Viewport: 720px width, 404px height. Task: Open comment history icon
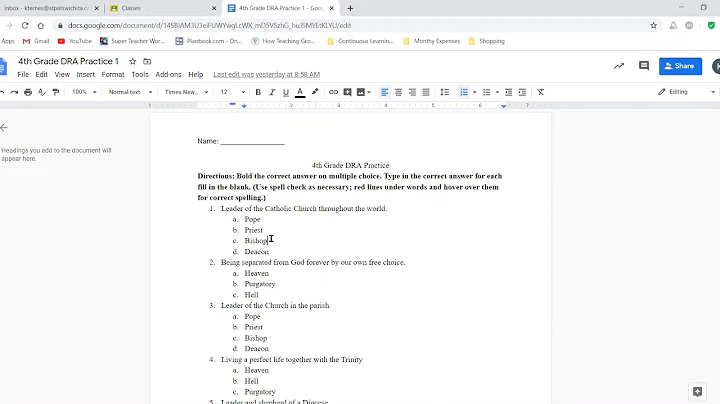tap(644, 66)
